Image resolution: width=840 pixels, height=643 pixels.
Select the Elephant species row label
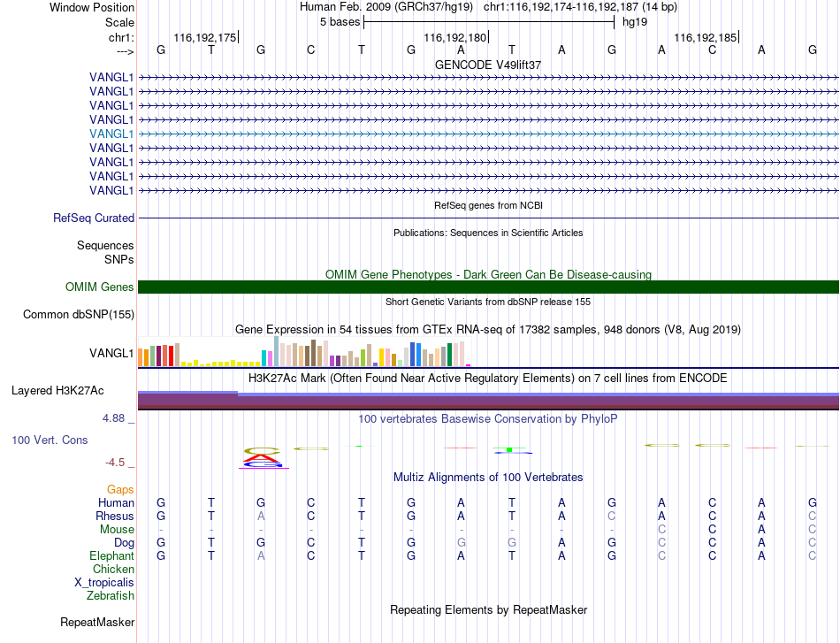coord(111,555)
